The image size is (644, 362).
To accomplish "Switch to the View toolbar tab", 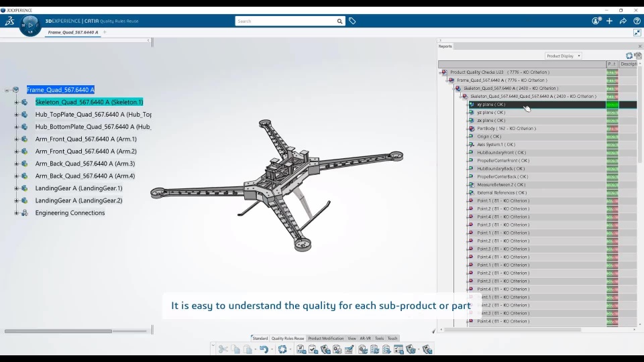I will 352,338.
